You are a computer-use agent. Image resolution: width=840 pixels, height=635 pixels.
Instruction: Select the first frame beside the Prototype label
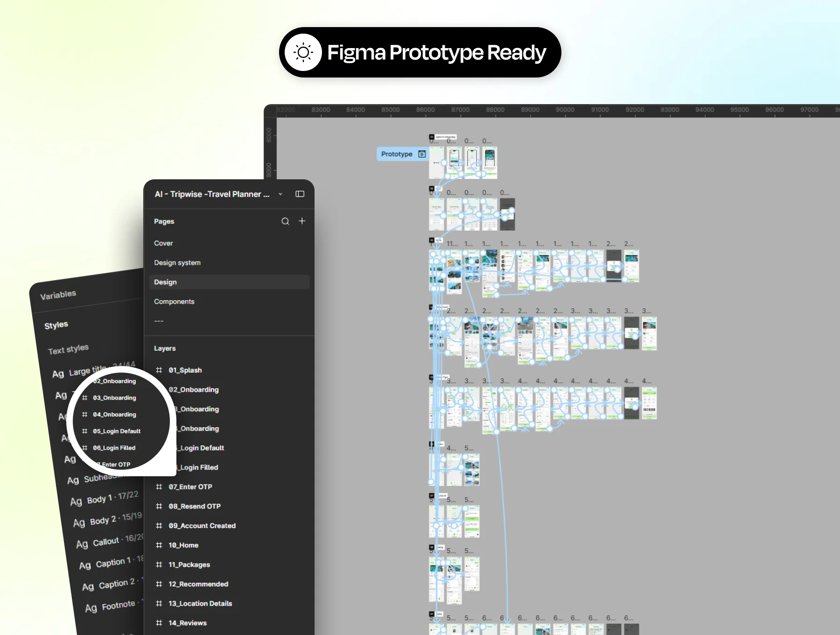[436, 162]
